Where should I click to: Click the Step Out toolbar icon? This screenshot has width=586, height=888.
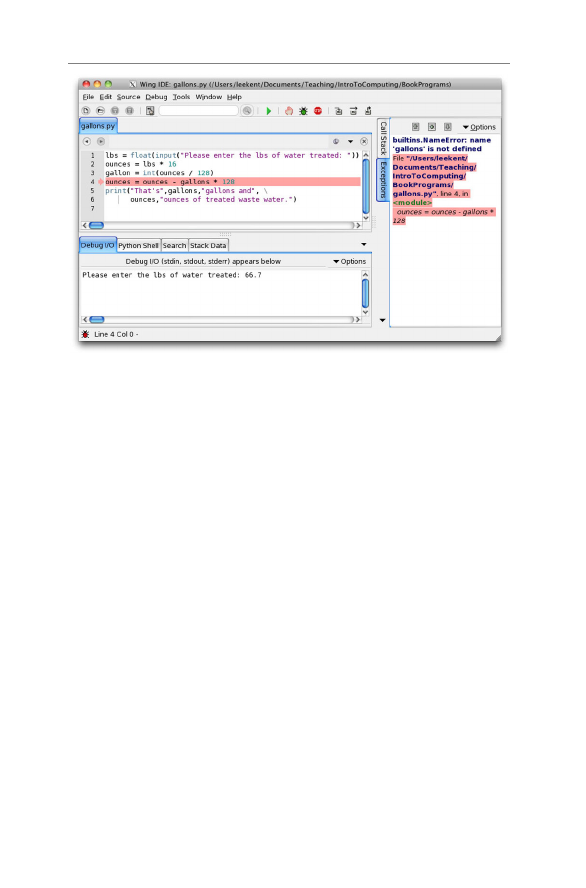point(368,111)
